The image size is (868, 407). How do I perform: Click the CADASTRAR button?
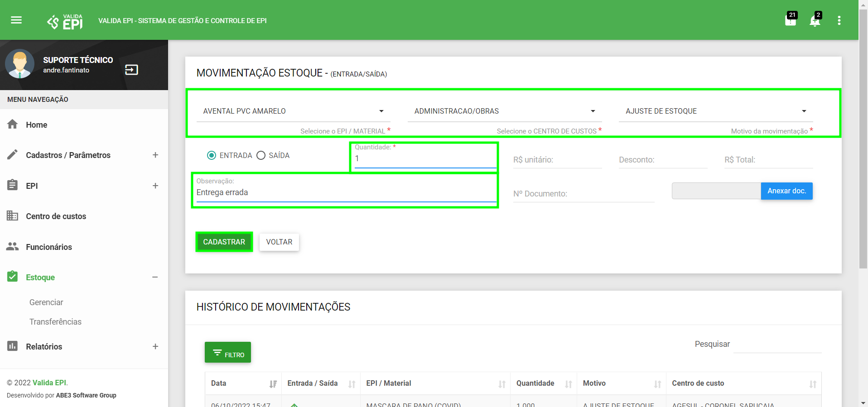[224, 242]
